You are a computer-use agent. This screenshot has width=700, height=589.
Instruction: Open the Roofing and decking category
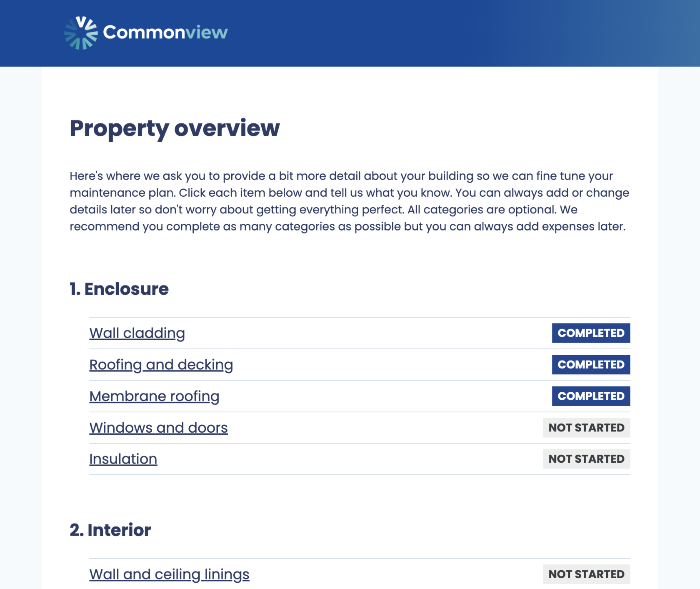[x=161, y=365]
